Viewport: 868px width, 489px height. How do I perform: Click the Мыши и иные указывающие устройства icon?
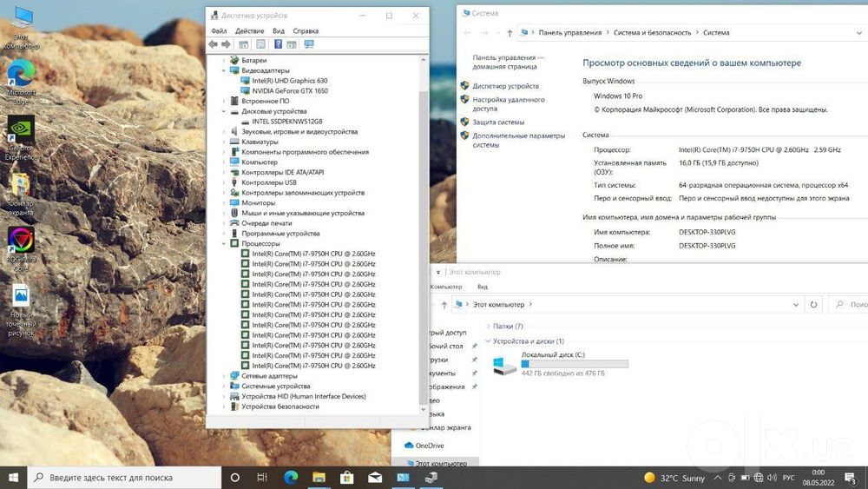[234, 213]
